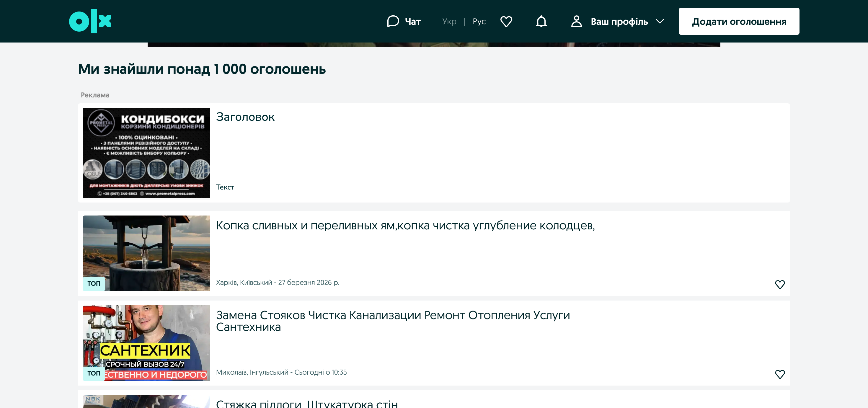The width and height of the screenshot is (868, 408).
Task: Switch language to Укр
Action: click(x=449, y=21)
